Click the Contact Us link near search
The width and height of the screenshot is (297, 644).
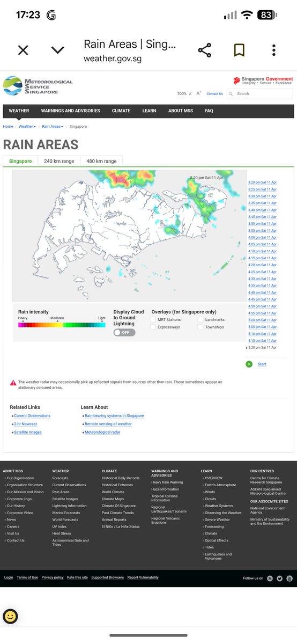click(214, 93)
